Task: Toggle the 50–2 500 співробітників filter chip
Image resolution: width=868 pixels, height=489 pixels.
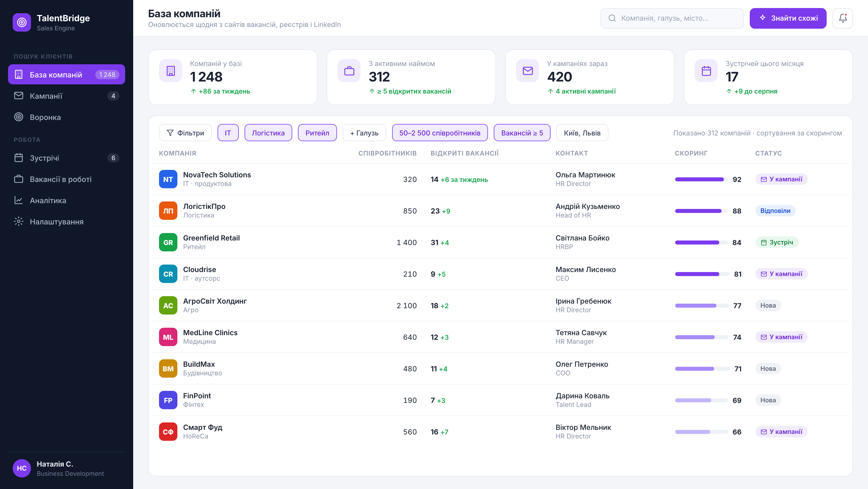Action: click(440, 133)
